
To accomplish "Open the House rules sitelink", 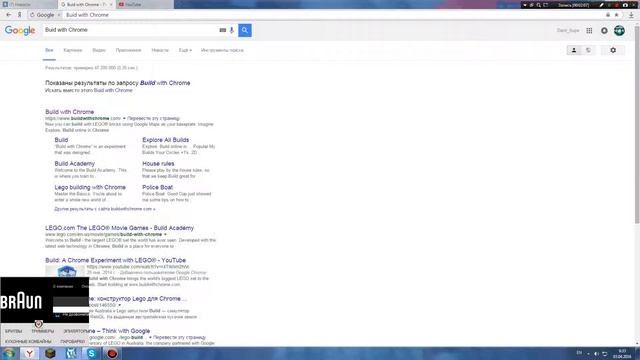I will [158, 163].
